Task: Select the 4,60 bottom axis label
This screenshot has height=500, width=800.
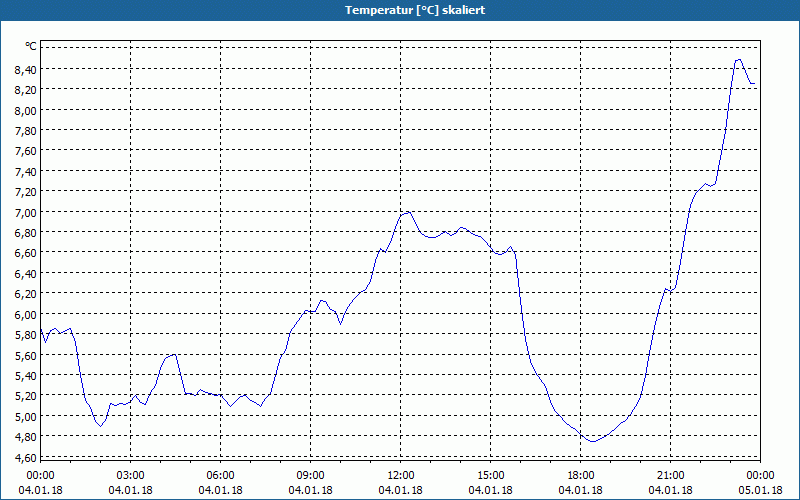Action: [x=26, y=457]
